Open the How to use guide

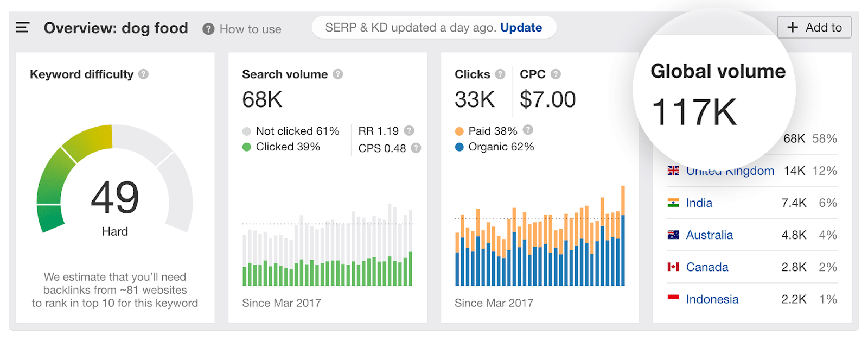point(250,29)
